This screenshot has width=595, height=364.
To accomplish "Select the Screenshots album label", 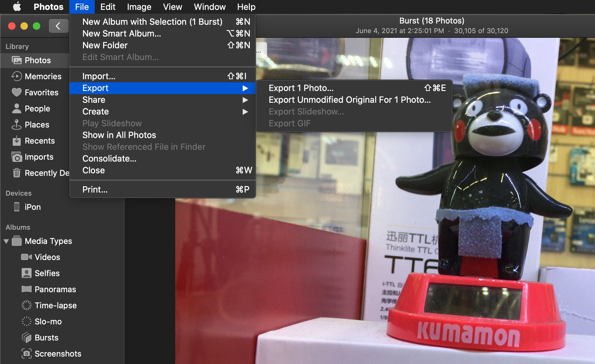I will coord(58,353).
